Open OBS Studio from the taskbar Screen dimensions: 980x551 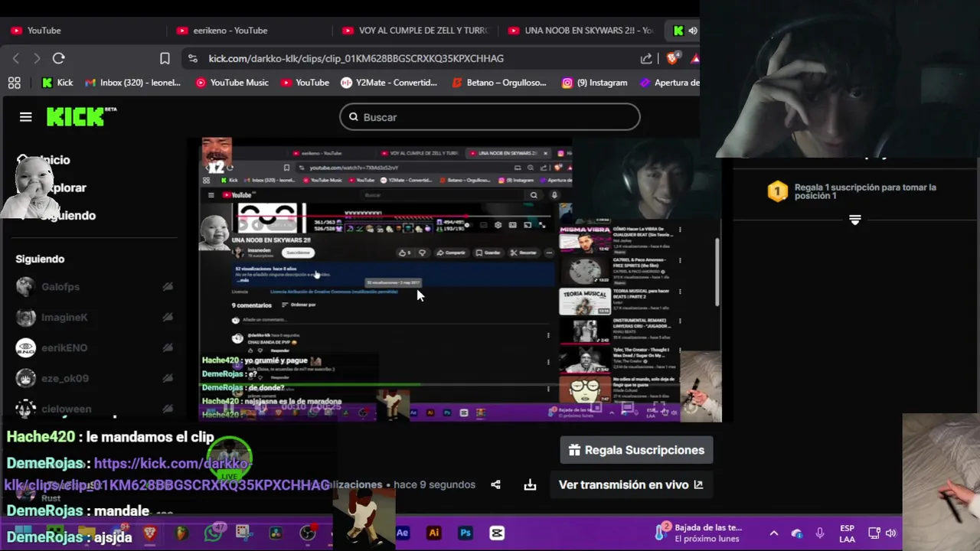tap(308, 533)
